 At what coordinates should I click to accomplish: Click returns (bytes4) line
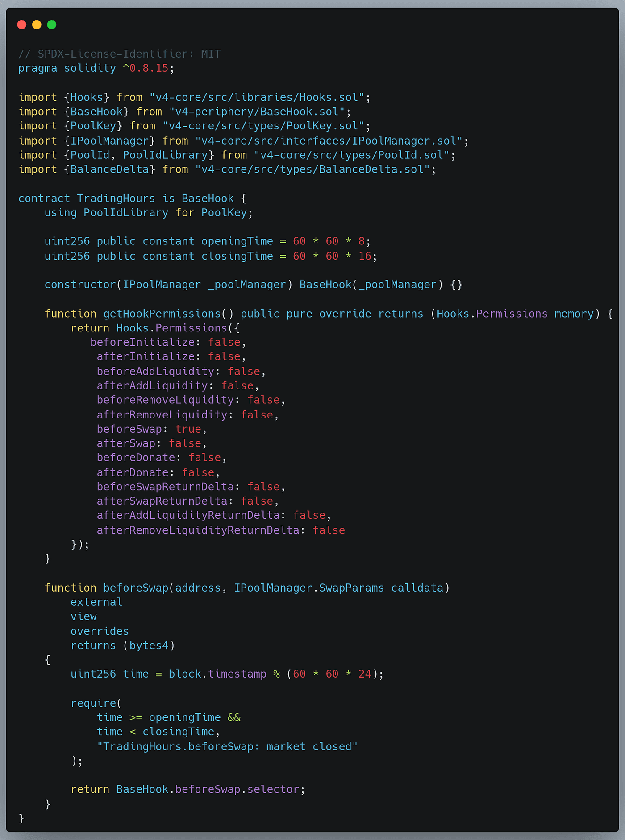[x=123, y=646]
